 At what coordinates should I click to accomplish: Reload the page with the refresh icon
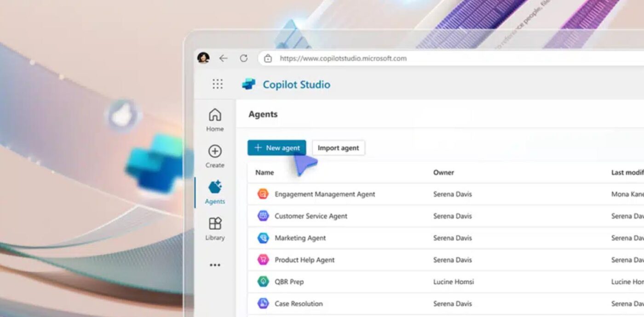tap(244, 58)
